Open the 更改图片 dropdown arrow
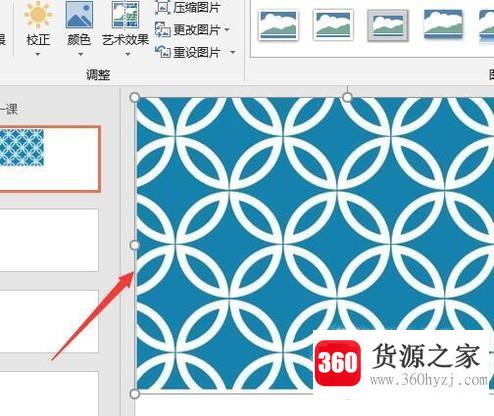 pyautogui.click(x=227, y=30)
